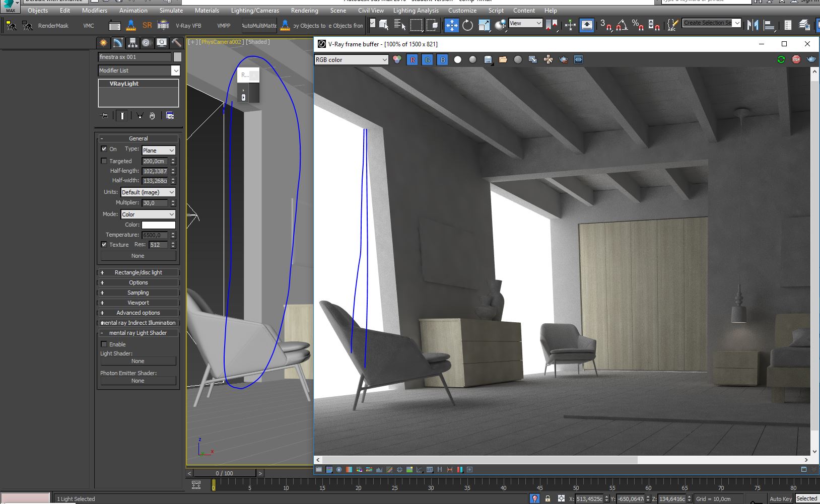
Task: Enable the Targeted checkbox
Action: coord(104,161)
